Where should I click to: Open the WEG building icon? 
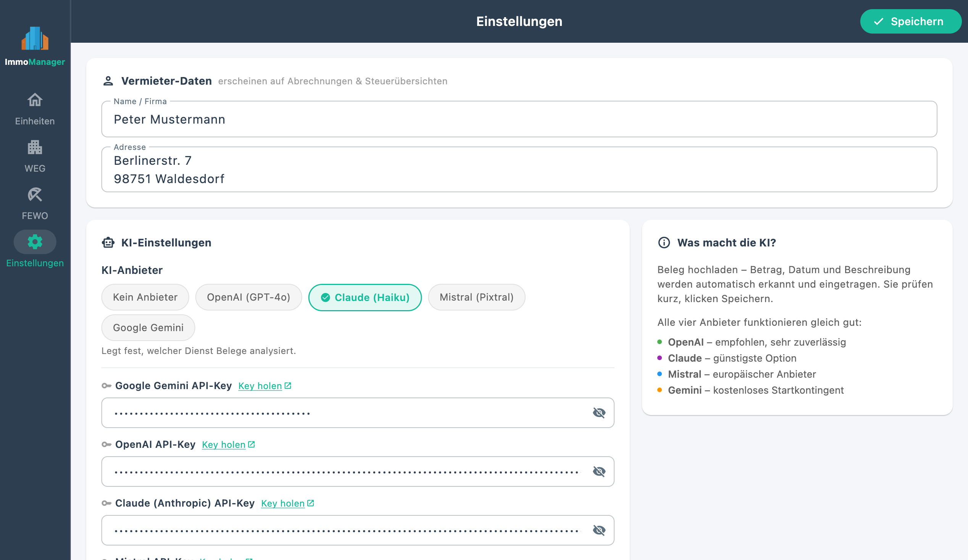point(35,147)
